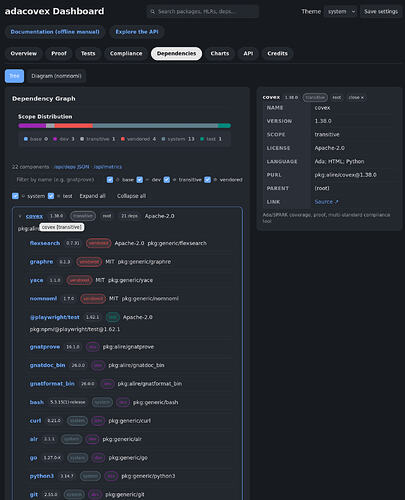Select the bash dependency

37,402
